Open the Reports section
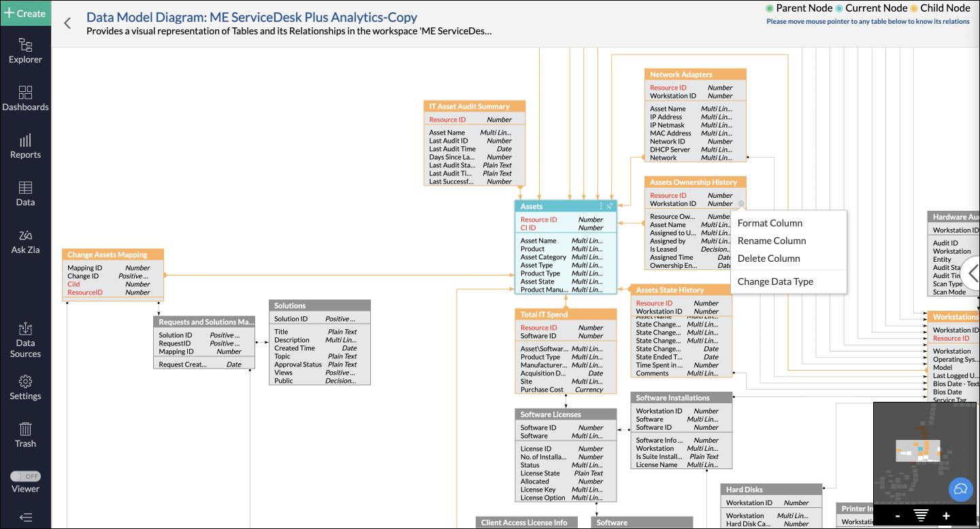This screenshot has width=980, height=529. point(25,146)
